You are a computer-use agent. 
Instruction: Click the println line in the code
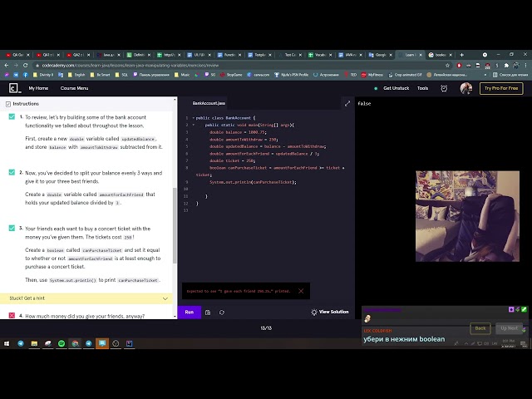click(x=253, y=182)
